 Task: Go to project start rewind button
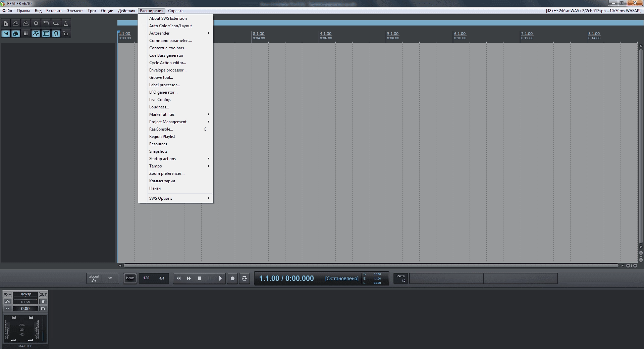click(179, 278)
